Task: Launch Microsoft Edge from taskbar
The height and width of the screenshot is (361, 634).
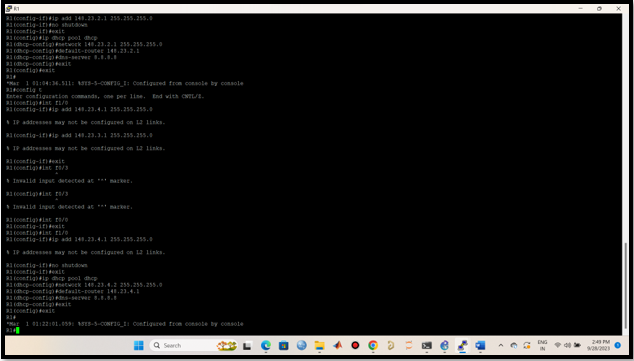Action: pyautogui.click(x=266, y=346)
